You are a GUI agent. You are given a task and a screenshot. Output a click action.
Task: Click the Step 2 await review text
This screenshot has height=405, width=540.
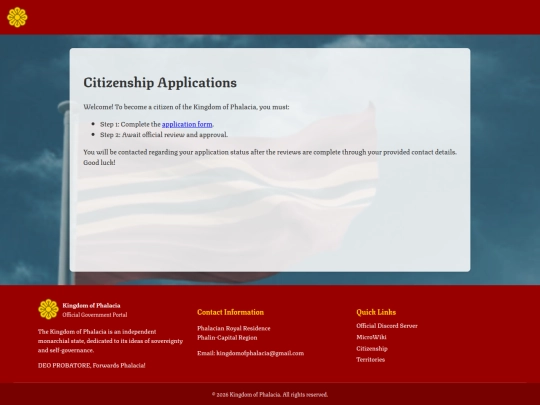(164, 135)
